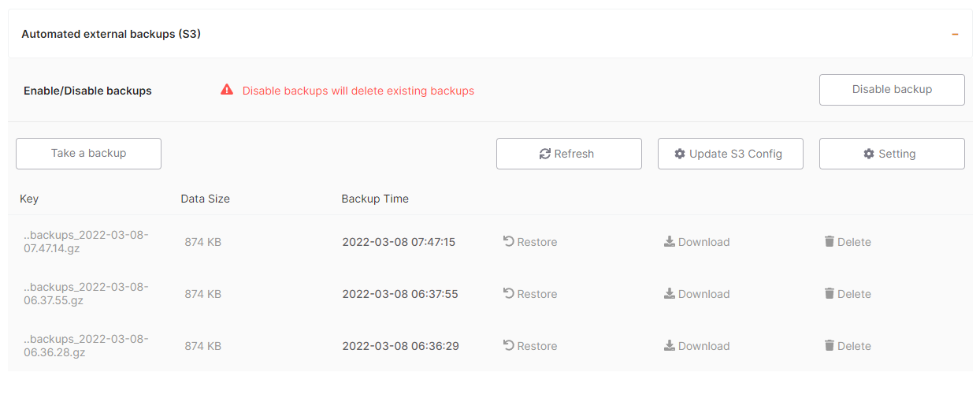Click the Data Size column header

pos(205,199)
